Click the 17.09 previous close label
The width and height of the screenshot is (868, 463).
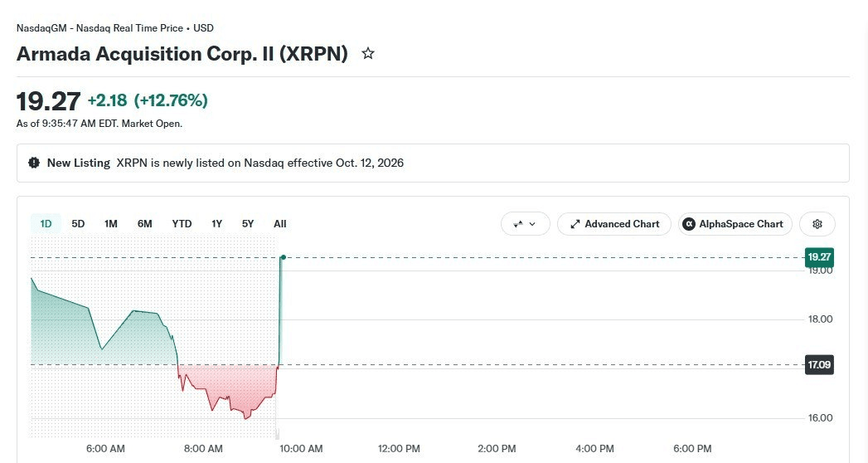[x=819, y=364]
